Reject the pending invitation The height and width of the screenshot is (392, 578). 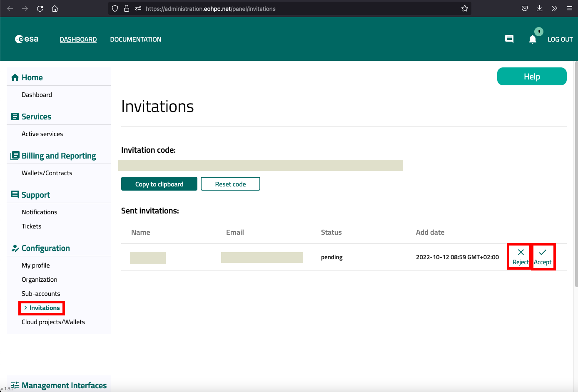point(521,257)
